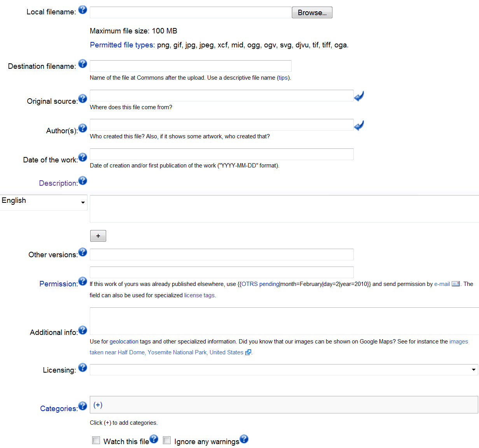Open the geolocation link
The height and width of the screenshot is (448, 479).
(124, 342)
